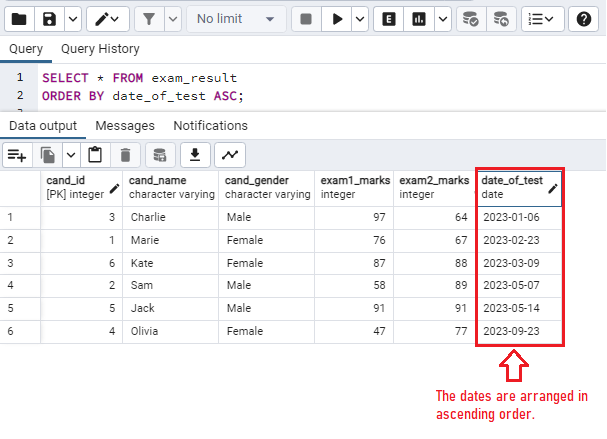Click Kate's gender cell showing Female
The height and width of the screenshot is (439, 607).
coord(266,263)
